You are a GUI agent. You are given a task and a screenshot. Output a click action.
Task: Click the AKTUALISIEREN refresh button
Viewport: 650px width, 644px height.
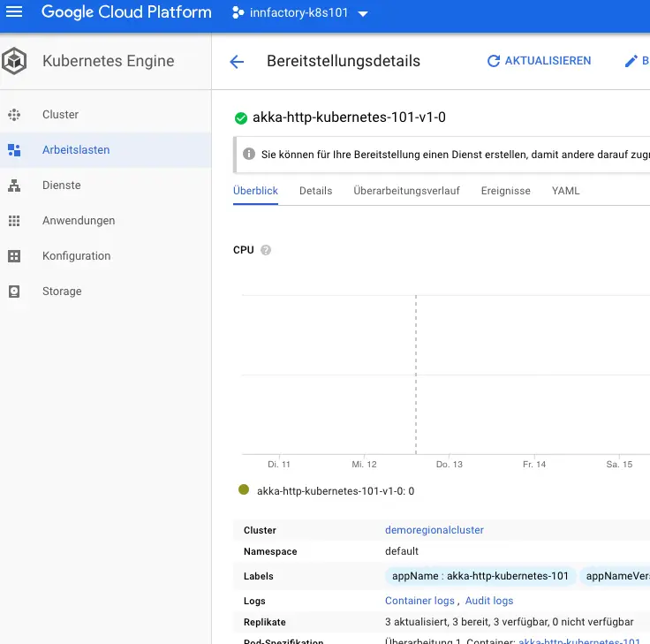tap(539, 61)
